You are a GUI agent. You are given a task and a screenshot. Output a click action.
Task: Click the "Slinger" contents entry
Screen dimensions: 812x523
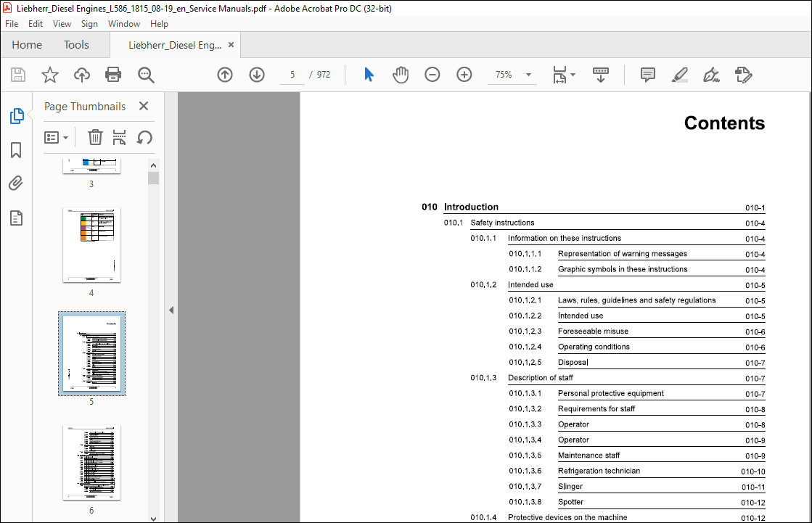[570, 487]
